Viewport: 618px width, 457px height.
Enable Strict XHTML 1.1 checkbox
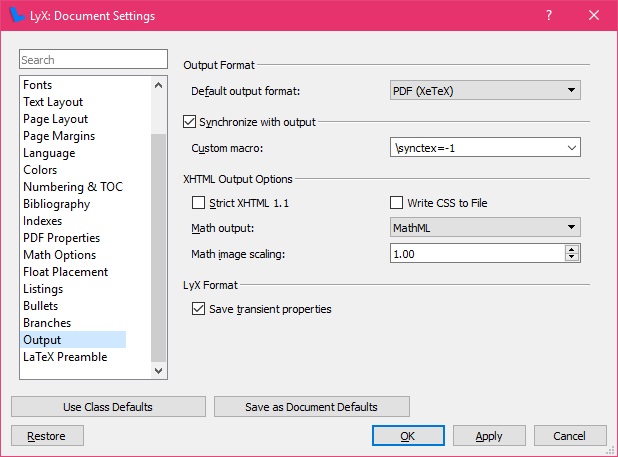pyautogui.click(x=198, y=202)
